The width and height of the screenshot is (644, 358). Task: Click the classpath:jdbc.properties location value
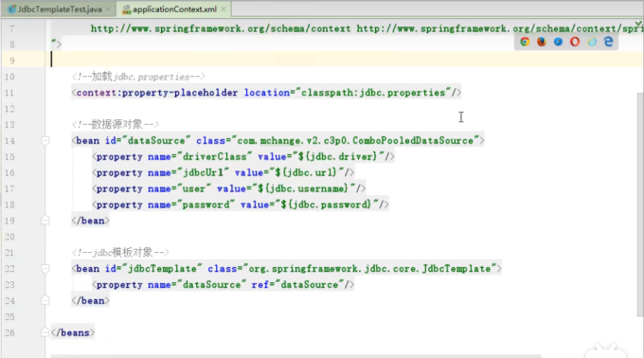pyautogui.click(x=373, y=93)
